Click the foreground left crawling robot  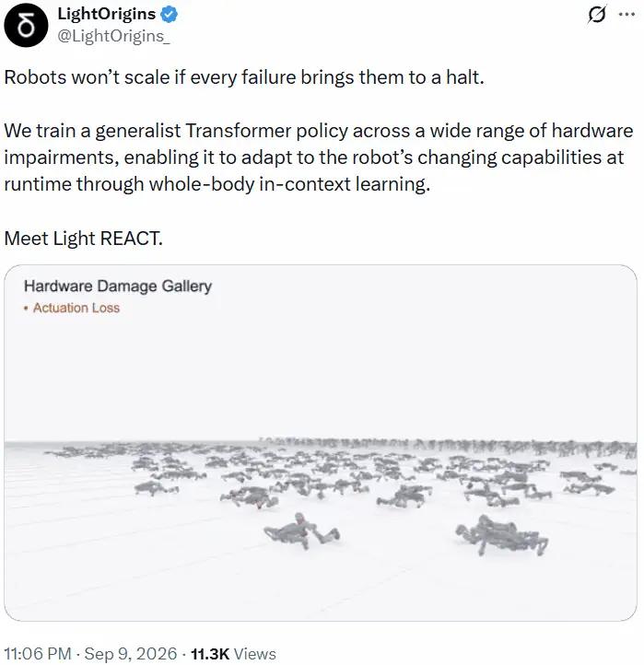point(301,531)
